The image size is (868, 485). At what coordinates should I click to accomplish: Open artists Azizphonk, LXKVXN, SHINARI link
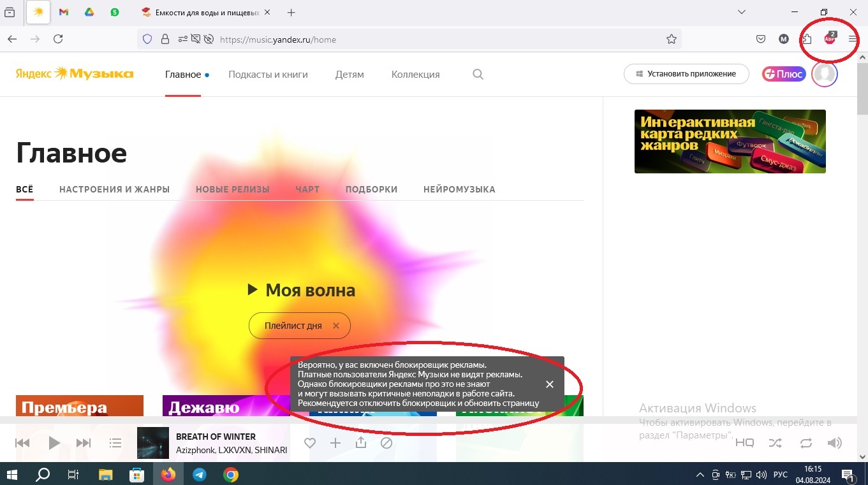pos(232,450)
